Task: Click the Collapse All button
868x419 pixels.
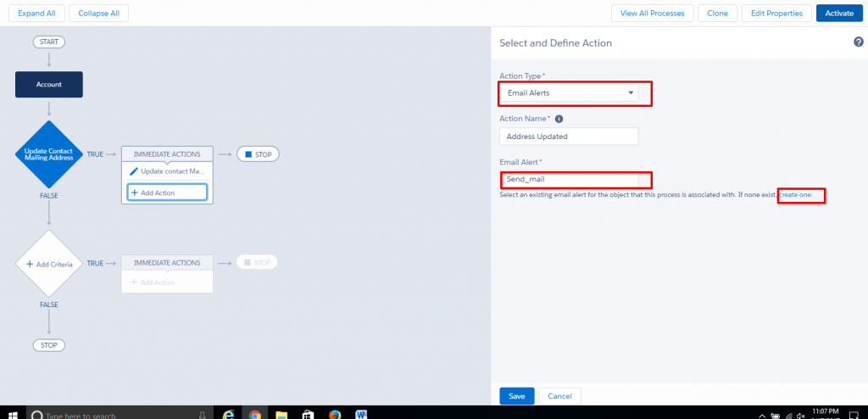Action: click(x=98, y=14)
